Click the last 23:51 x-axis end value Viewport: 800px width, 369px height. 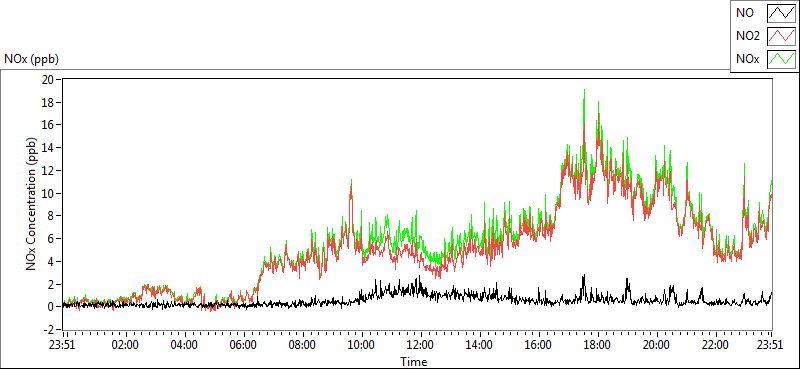coord(771,344)
